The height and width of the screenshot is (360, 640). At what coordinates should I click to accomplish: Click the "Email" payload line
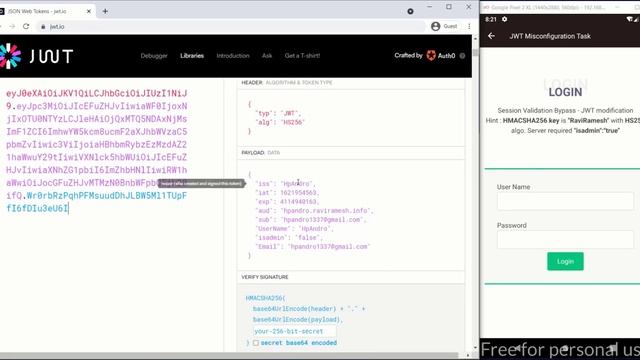313,247
